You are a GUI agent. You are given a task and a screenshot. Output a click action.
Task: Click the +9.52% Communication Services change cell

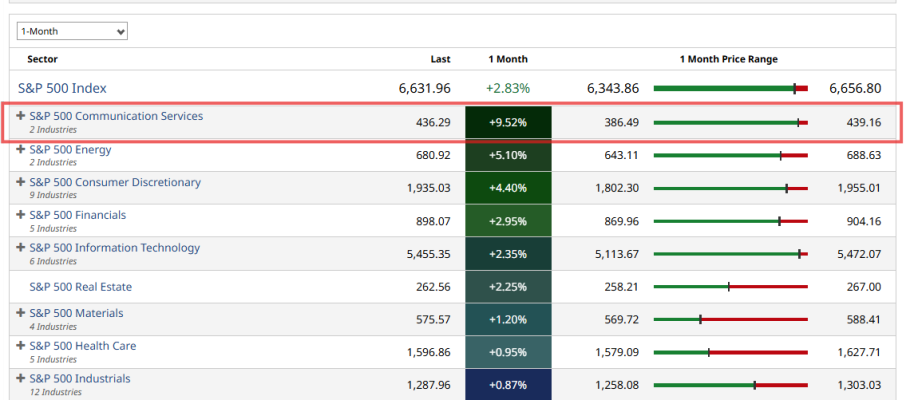[508, 122]
